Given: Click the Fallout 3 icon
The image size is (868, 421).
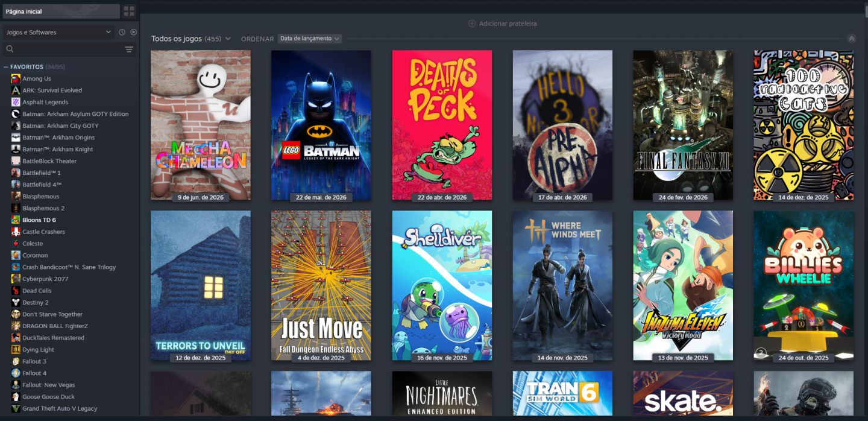Looking at the screenshot, I should pos(16,361).
